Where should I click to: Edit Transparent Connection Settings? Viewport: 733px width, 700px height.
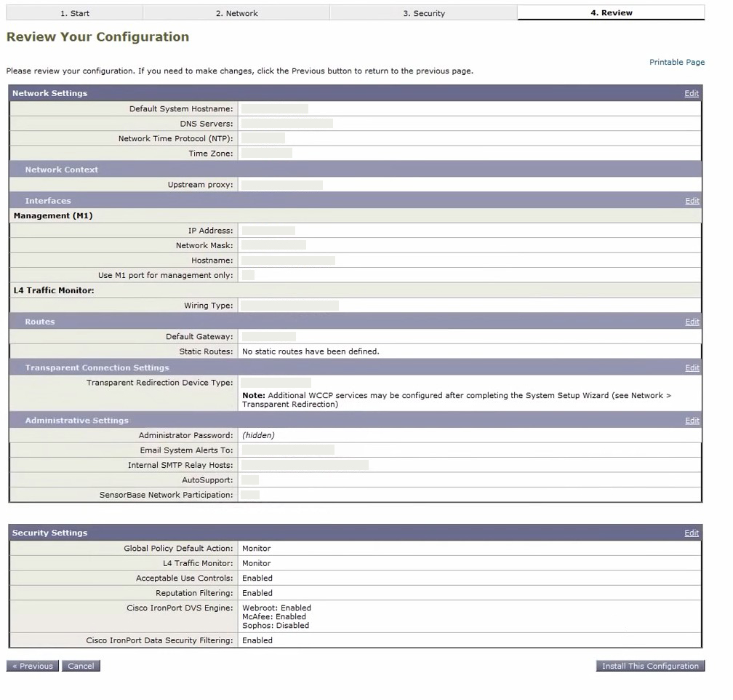[692, 368]
